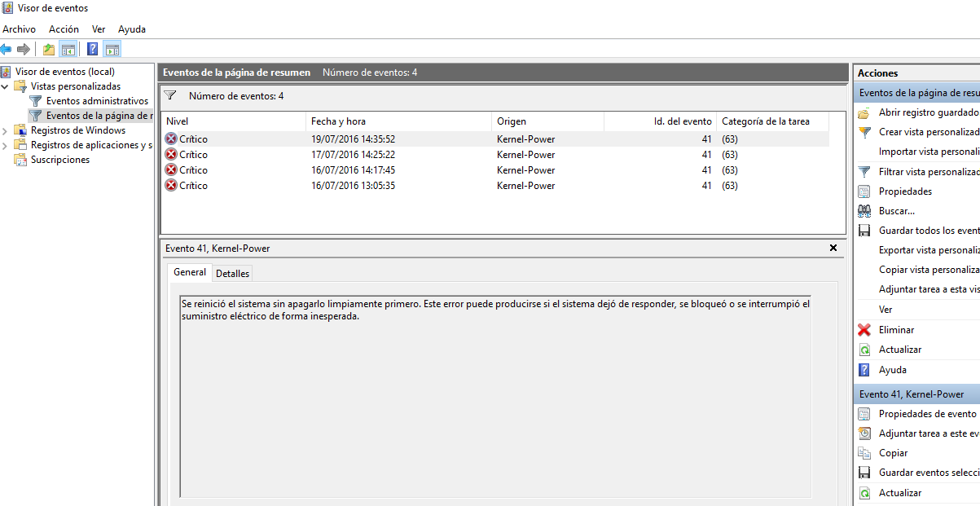Switch to the Detalles tab
This screenshot has height=506, width=980.
point(232,274)
